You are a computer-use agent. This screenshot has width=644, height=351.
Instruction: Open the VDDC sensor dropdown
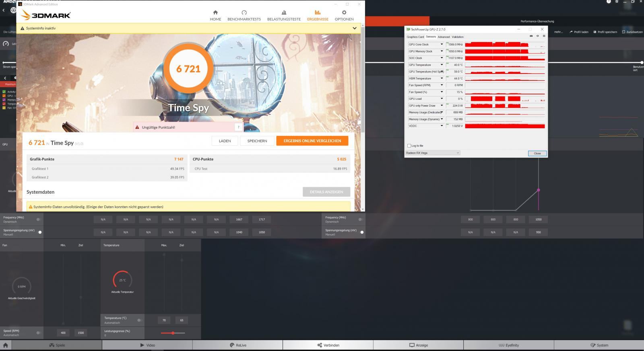click(442, 126)
